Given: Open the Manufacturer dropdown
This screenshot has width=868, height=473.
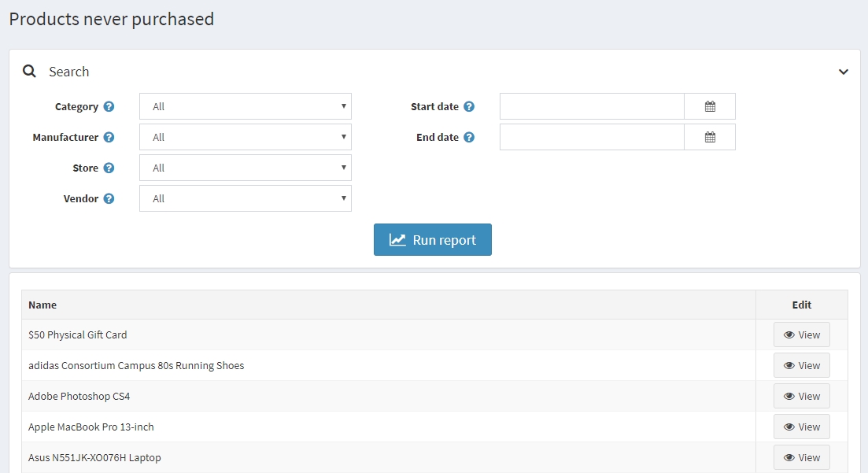Looking at the screenshot, I should coord(245,137).
